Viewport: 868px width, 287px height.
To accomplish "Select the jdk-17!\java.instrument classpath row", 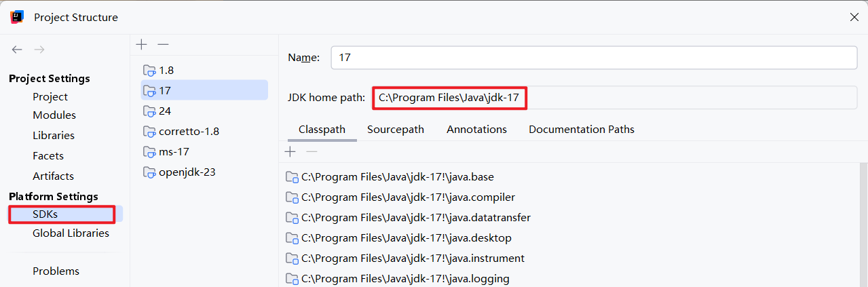I will (x=570, y=259).
